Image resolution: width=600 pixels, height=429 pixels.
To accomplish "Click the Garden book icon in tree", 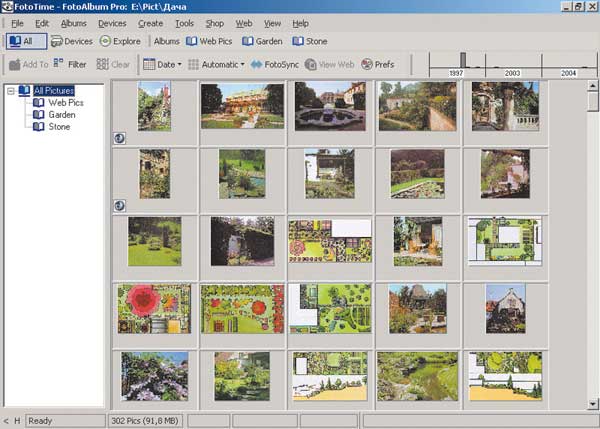I will tap(38, 114).
